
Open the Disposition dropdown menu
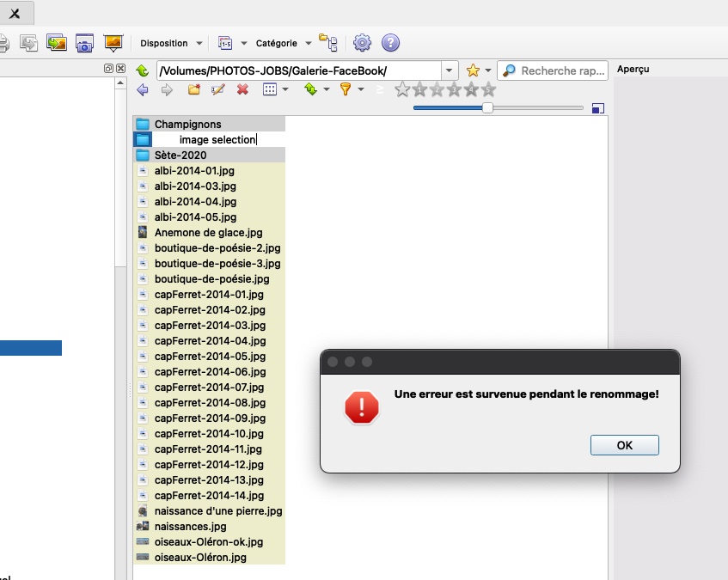coord(171,43)
